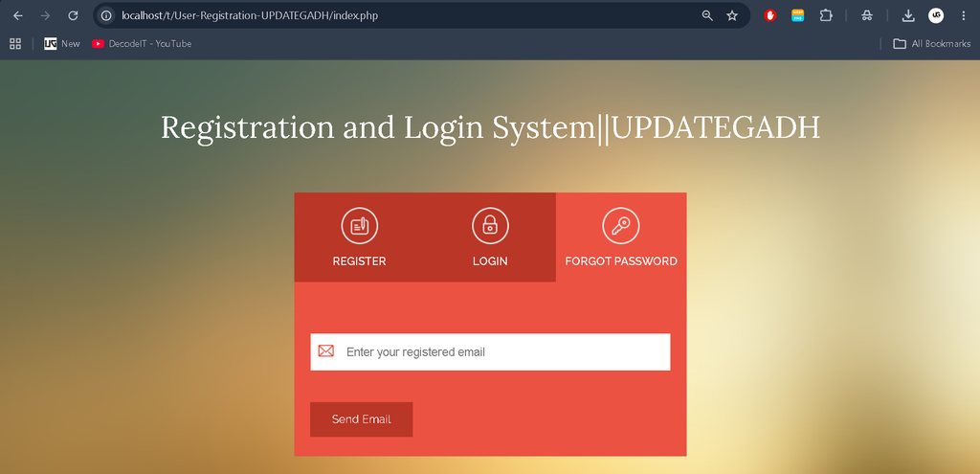Screen dimensions: 980x474
Task: Open the browser profile avatar
Action: 936,15
